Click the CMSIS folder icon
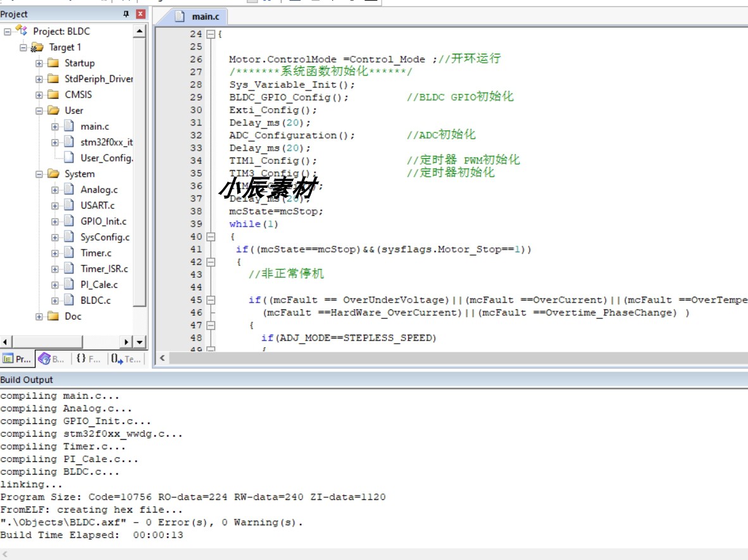 pyautogui.click(x=53, y=94)
